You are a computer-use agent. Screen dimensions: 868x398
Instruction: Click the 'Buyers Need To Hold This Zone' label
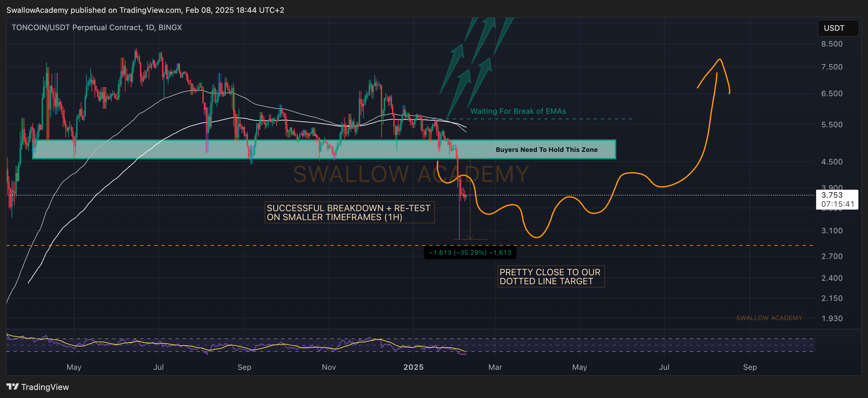click(546, 150)
